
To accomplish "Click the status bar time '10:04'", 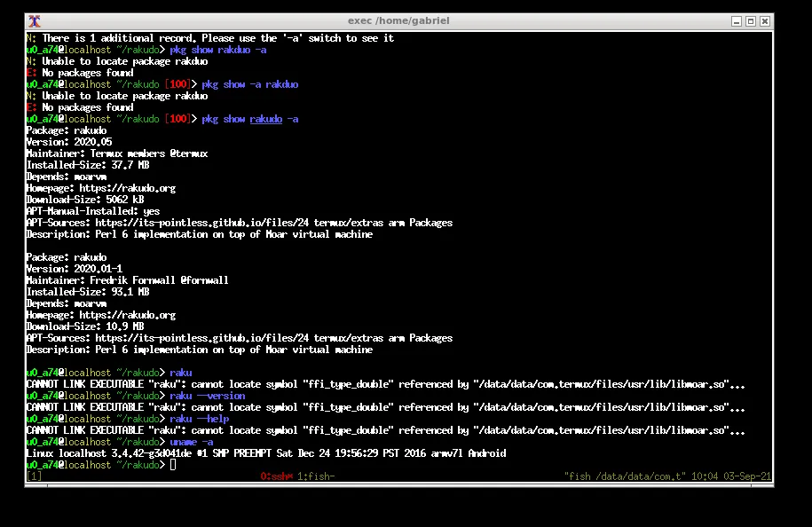I will pos(705,476).
